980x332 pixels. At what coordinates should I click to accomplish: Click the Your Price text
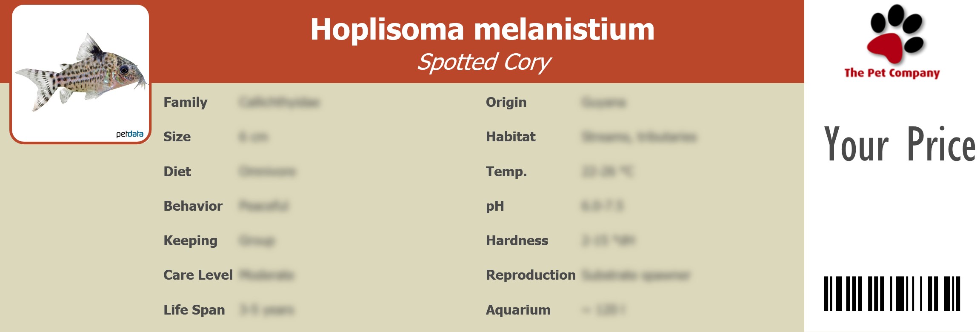(x=899, y=145)
